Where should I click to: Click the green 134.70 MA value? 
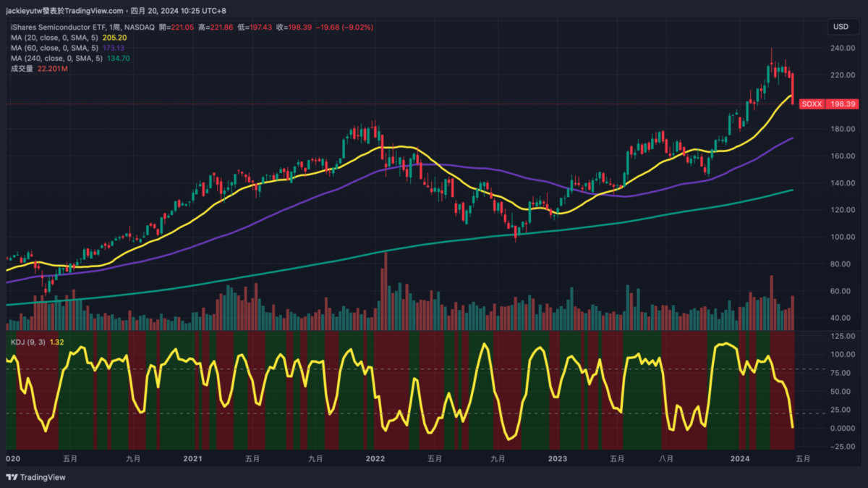(x=119, y=58)
